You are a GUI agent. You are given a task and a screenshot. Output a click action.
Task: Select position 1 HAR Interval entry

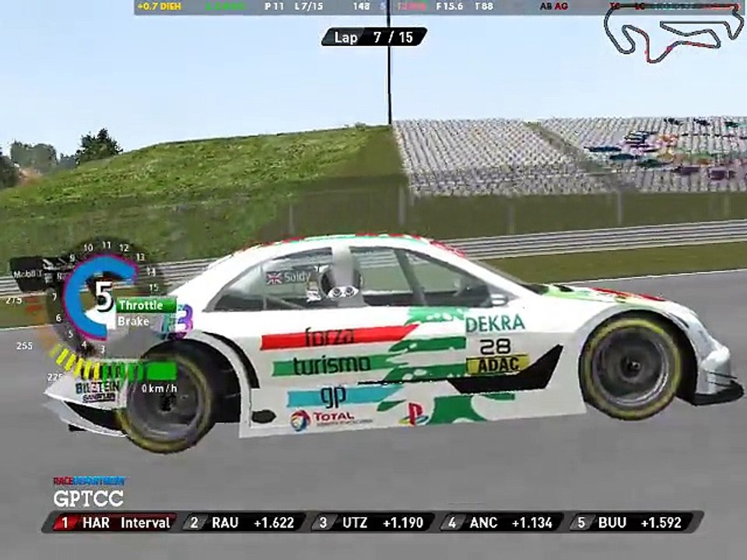(x=110, y=523)
